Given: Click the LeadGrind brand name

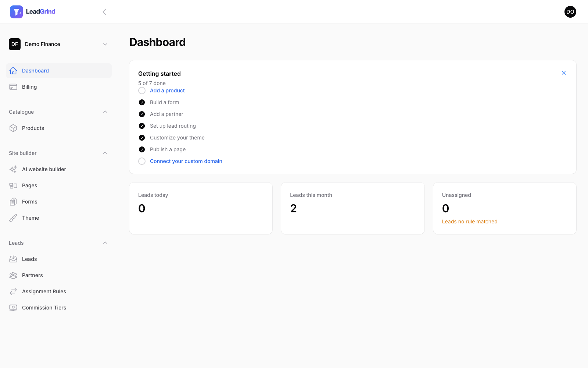Looking at the screenshot, I should pyautogui.click(x=40, y=12).
